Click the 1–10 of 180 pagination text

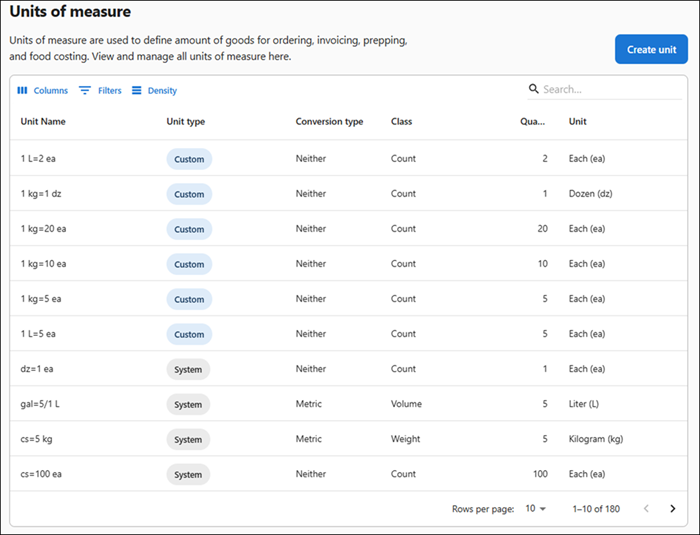(596, 509)
